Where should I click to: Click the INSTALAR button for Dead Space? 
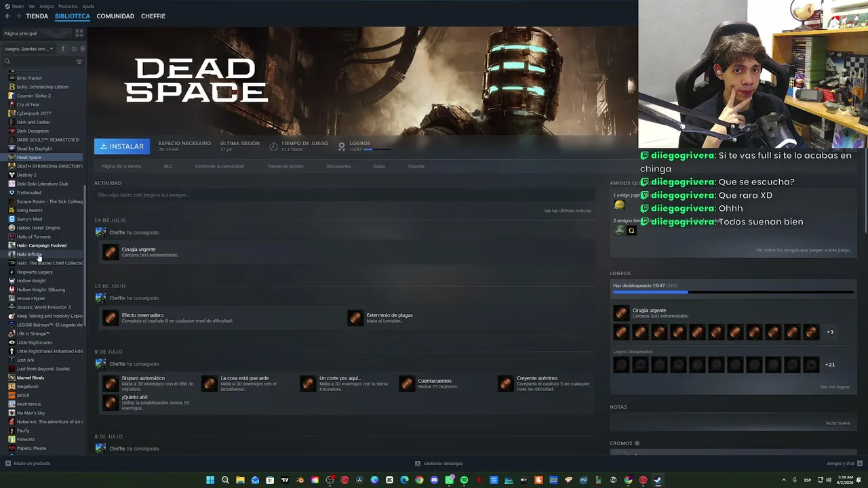coord(122,146)
